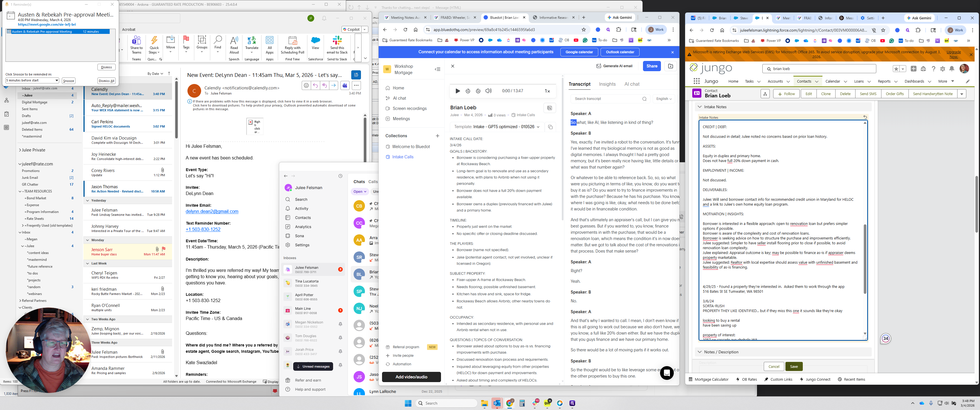This screenshot has height=410, width=980.
Task: Change the 1x playback speed
Action: click(547, 91)
